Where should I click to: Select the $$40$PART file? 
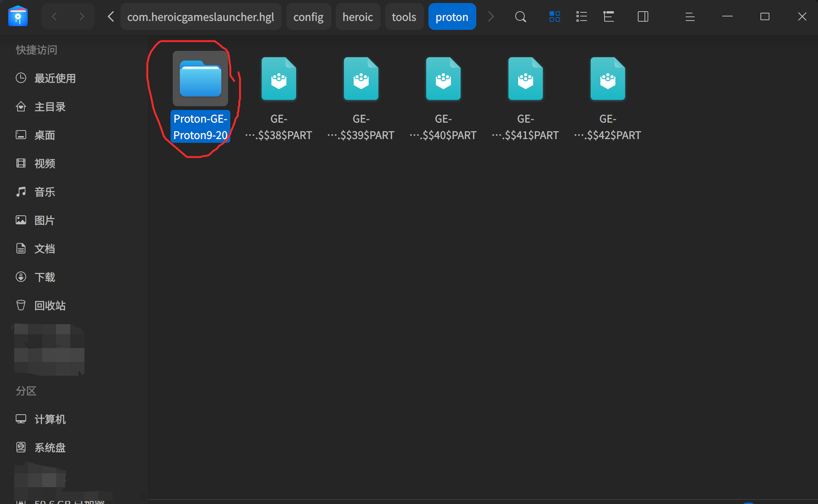click(x=443, y=99)
